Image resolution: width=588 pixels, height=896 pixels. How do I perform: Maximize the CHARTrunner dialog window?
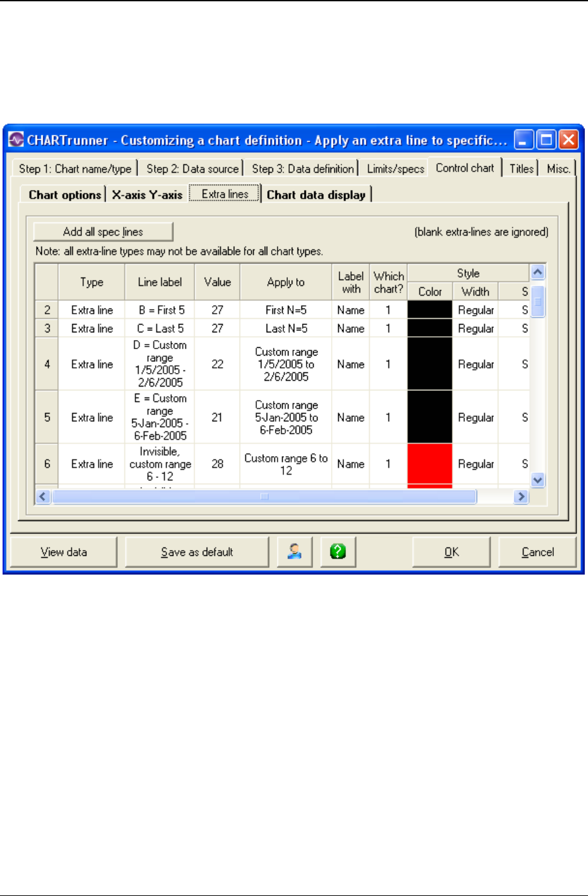click(x=546, y=140)
